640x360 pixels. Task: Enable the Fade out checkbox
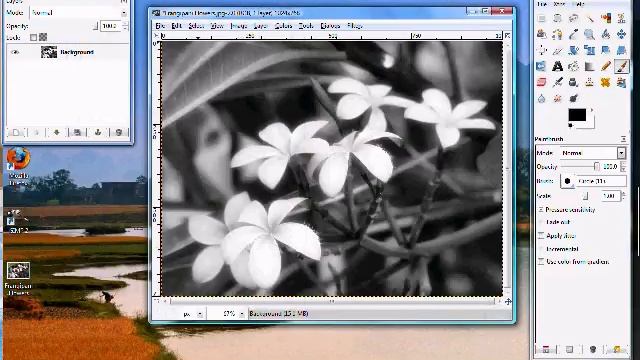coord(541,222)
